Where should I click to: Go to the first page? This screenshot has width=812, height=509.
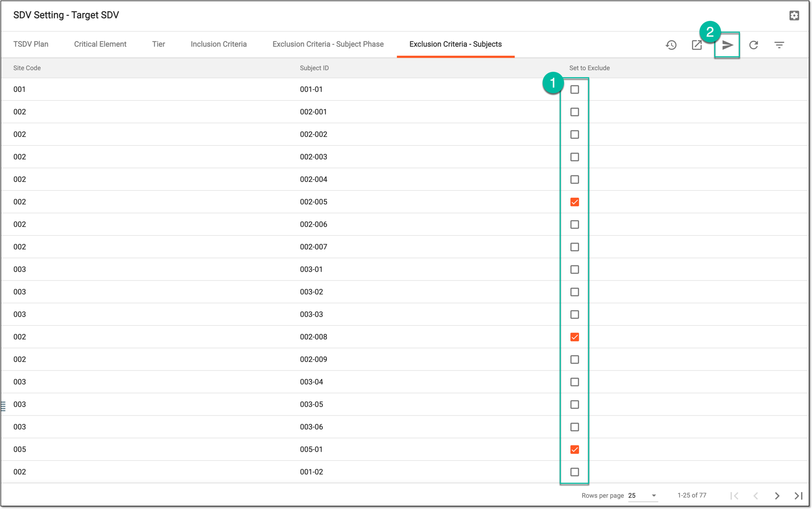point(734,496)
